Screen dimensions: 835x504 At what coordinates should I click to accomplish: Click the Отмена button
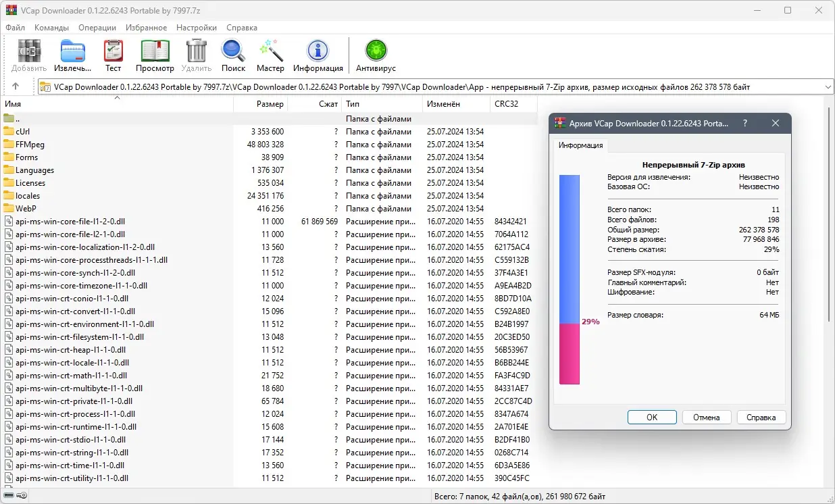(707, 417)
